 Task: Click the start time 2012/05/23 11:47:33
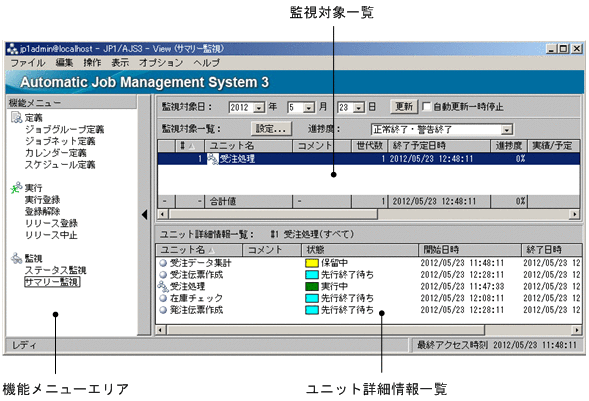(462, 286)
